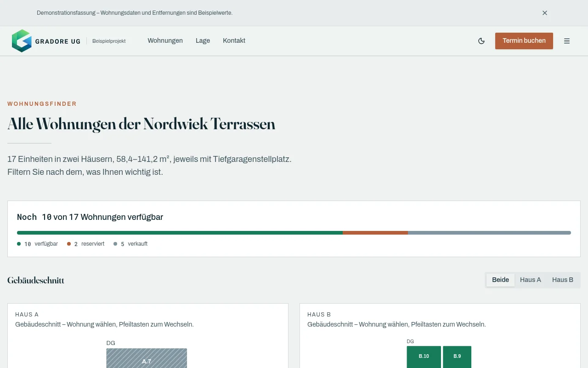Dismiss the demo notice banner
Screen dimensions: 588x368
pos(545,13)
